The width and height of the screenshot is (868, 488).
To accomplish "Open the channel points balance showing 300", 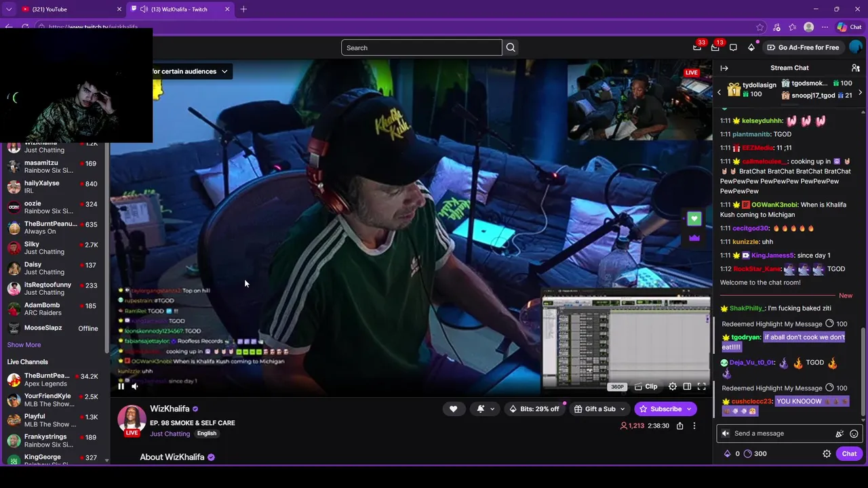I will click(755, 454).
